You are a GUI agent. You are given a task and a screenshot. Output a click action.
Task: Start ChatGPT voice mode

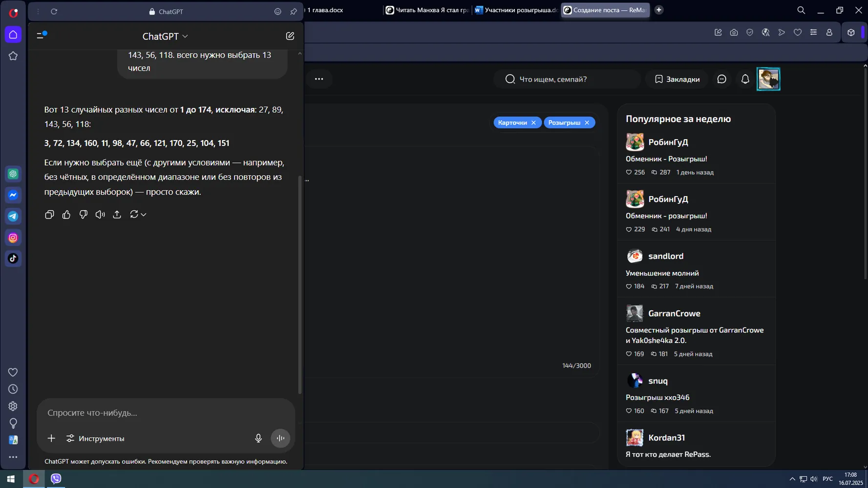(x=280, y=438)
